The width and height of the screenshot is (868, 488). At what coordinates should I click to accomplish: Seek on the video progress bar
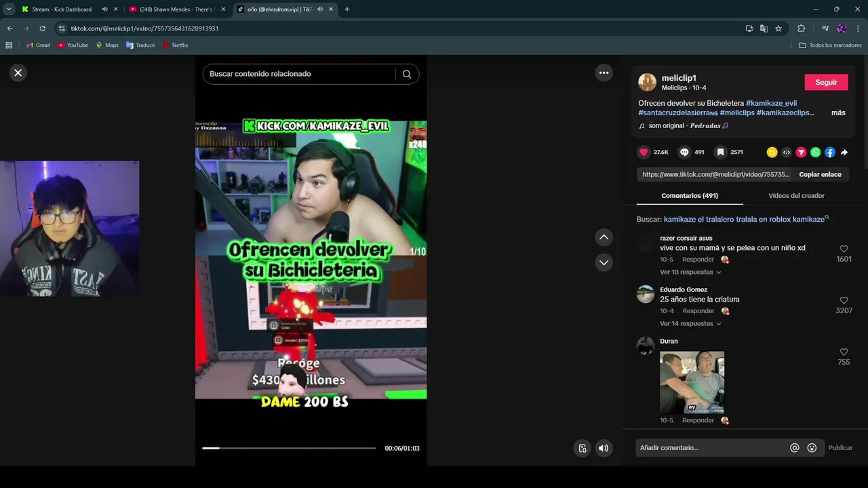289,448
